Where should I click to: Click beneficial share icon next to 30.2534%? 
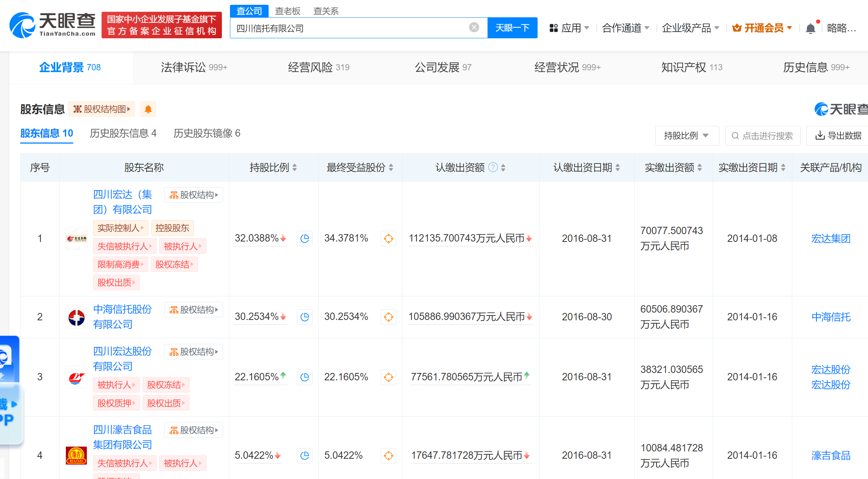[x=388, y=317]
